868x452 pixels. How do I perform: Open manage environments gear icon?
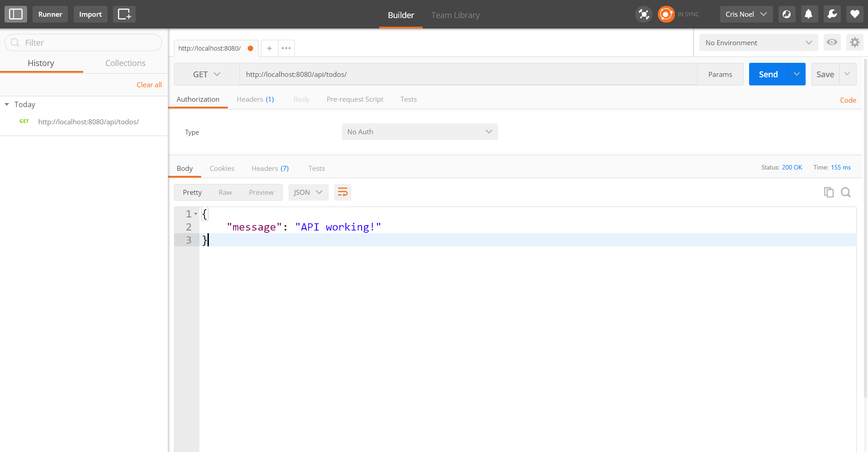854,42
